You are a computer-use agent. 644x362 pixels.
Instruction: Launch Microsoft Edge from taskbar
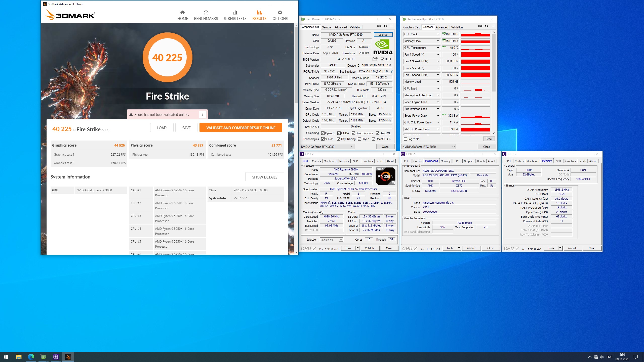click(x=31, y=357)
